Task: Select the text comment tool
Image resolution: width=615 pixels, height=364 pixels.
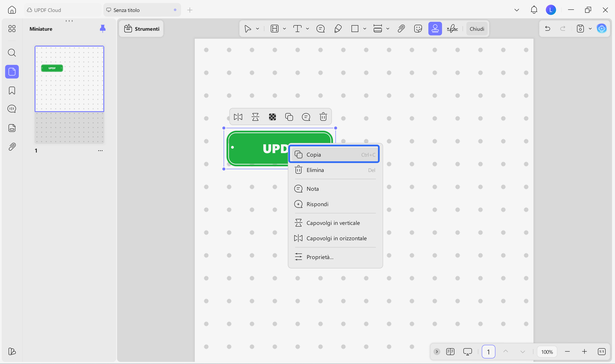Action: click(297, 29)
